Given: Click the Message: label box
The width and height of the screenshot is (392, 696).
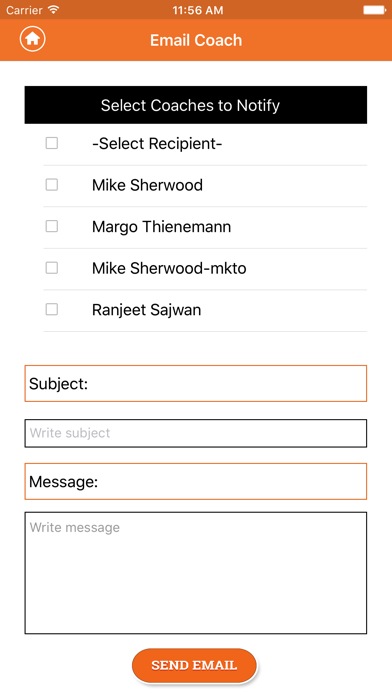Looking at the screenshot, I should pos(196,482).
